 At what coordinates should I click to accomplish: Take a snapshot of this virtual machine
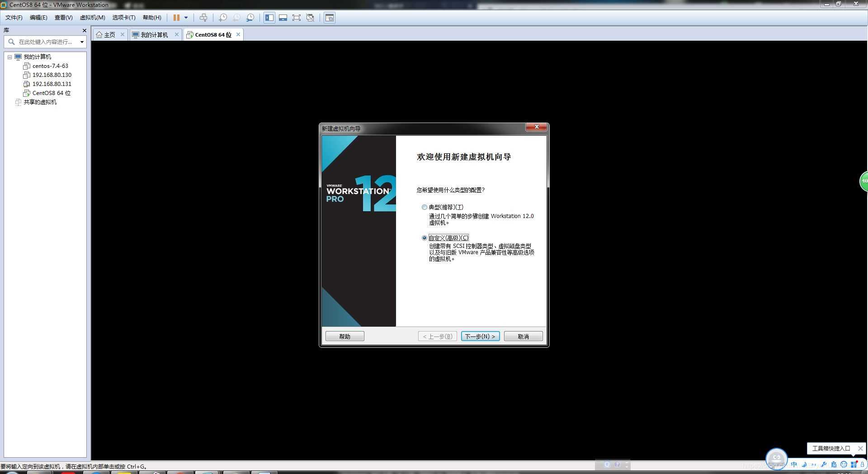tap(222, 18)
